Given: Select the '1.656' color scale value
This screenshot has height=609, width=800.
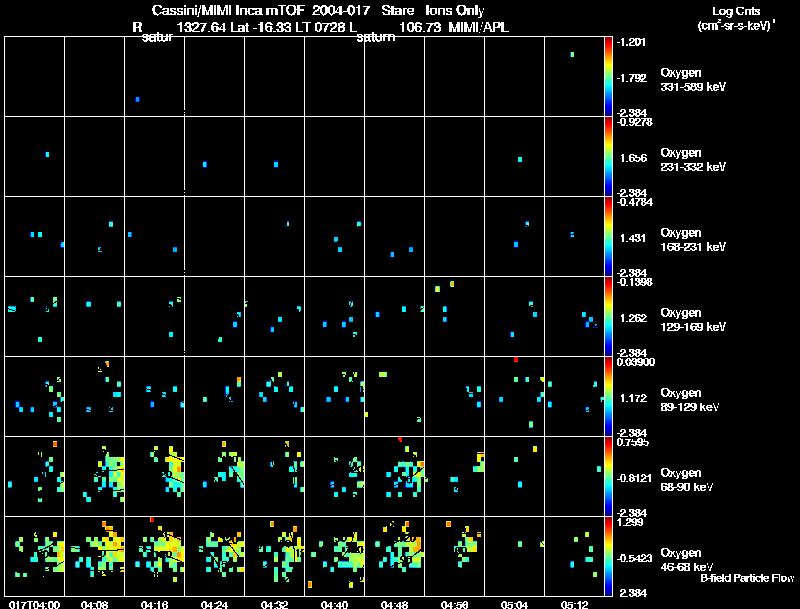Looking at the screenshot, I should point(634,158).
